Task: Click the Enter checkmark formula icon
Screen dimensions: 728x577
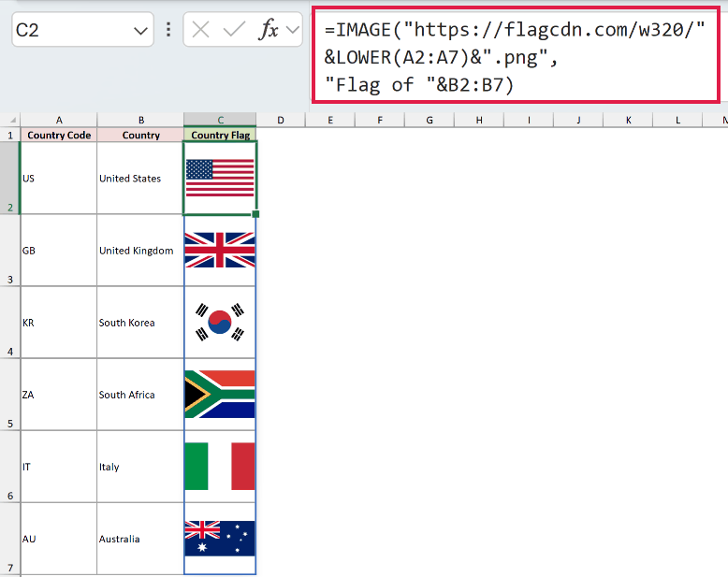Action: 234,30
